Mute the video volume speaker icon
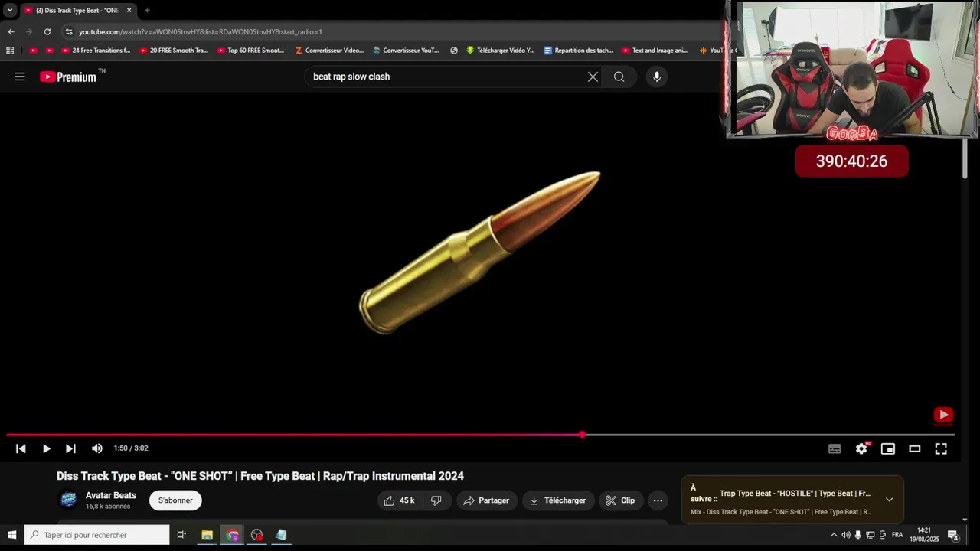This screenshot has width=980, height=551. (96, 448)
